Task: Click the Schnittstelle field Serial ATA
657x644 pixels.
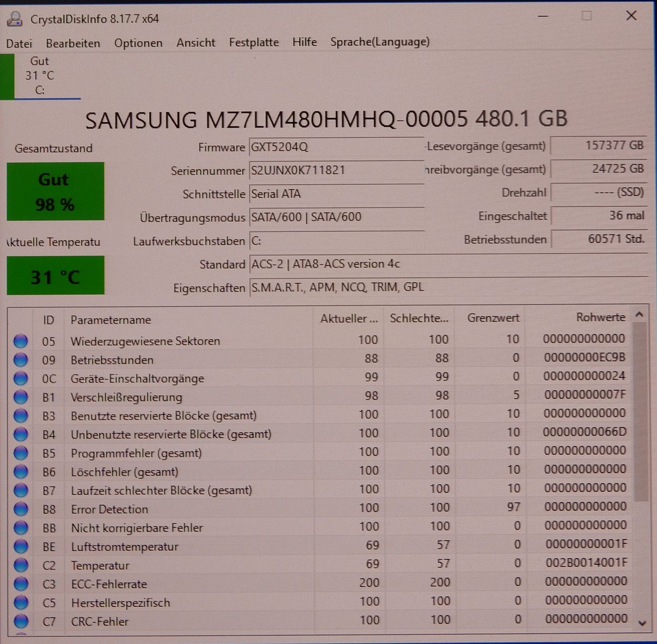Action: (x=336, y=194)
